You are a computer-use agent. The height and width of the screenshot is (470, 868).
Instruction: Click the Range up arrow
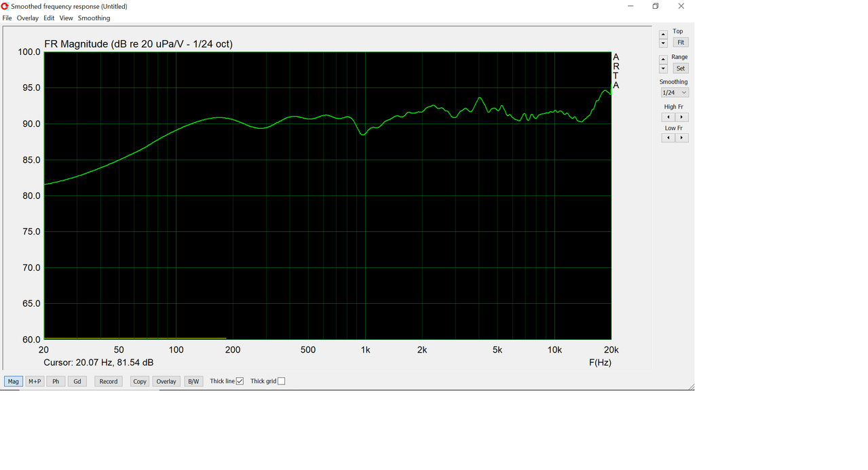click(663, 60)
